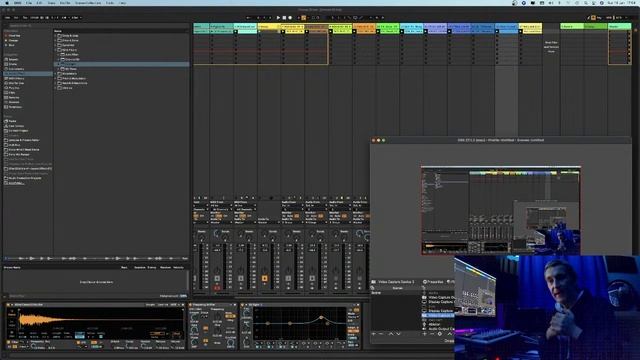
Task: Expand the Modulators folder
Action: pyautogui.click(x=56, y=73)
